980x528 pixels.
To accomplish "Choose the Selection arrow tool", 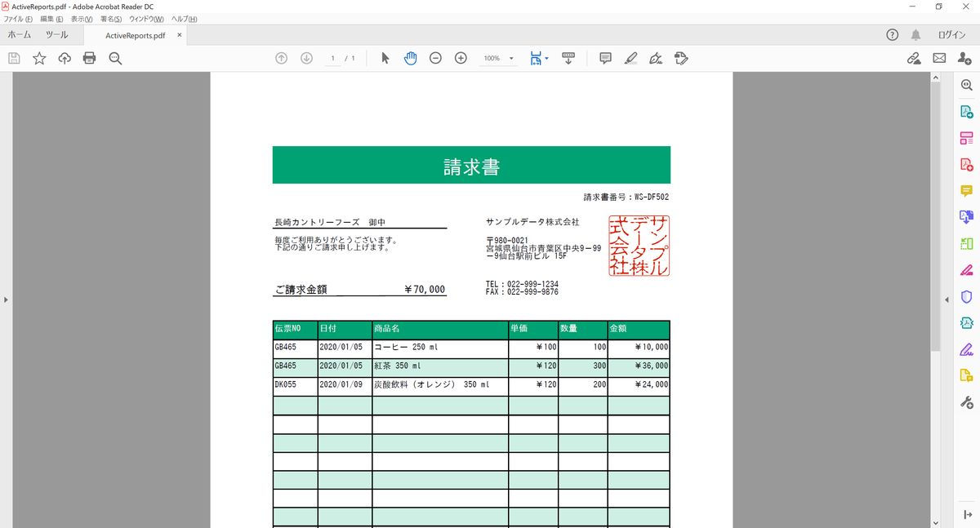I will tap(385, 58).
